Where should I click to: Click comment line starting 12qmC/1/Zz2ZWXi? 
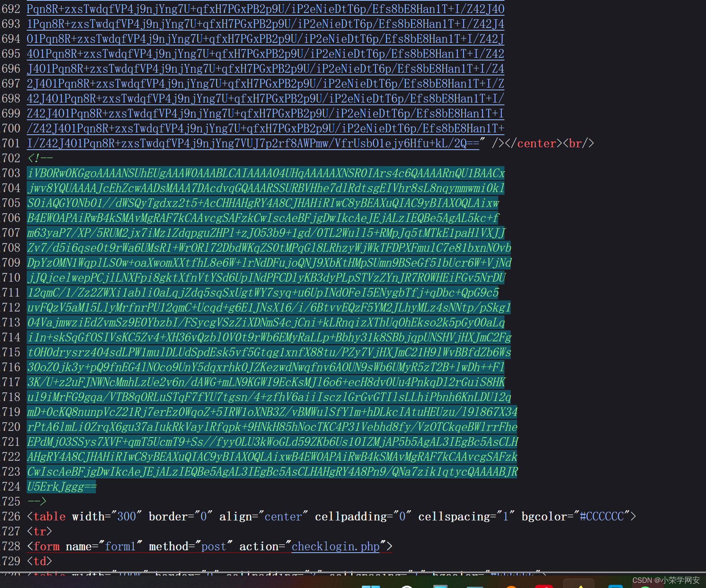click(x=263, y=292)
